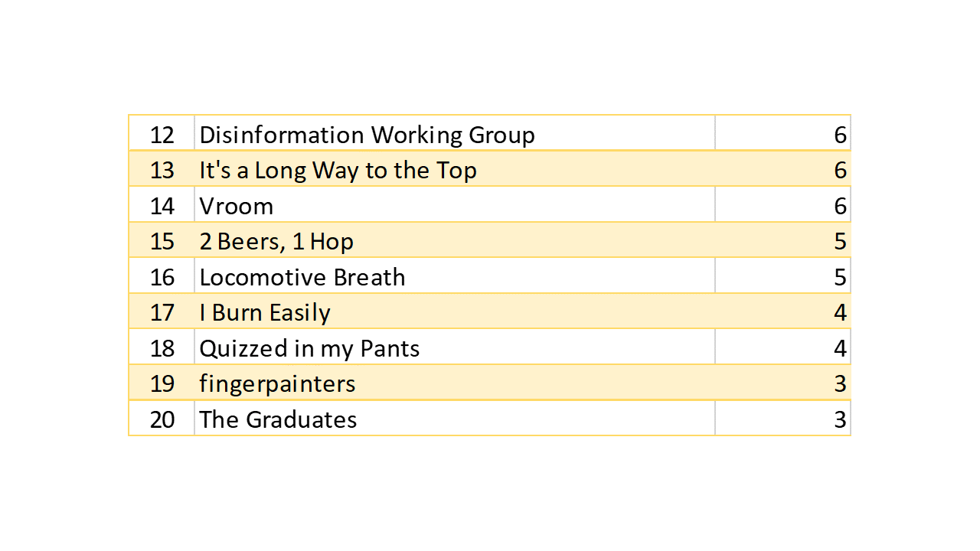Select the rank 12 cell

[x=162, y=135]
